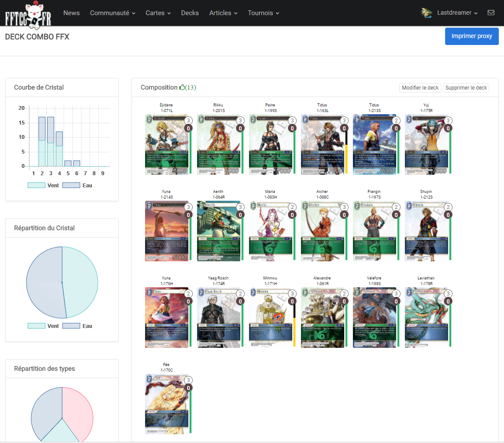The width and height of the screenshot is (504, 443).
Task: Click the quantity 3 badge on Minnwu
Action: pyautogui.click(x=292, y=293)
